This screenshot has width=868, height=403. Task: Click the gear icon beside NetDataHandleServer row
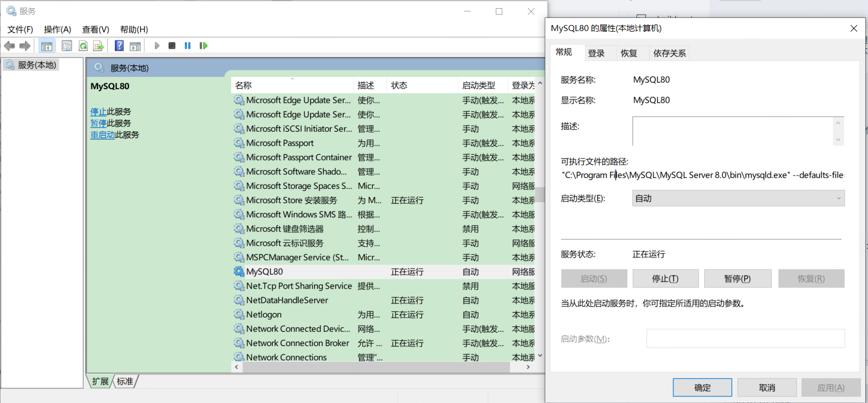[239, 300]
